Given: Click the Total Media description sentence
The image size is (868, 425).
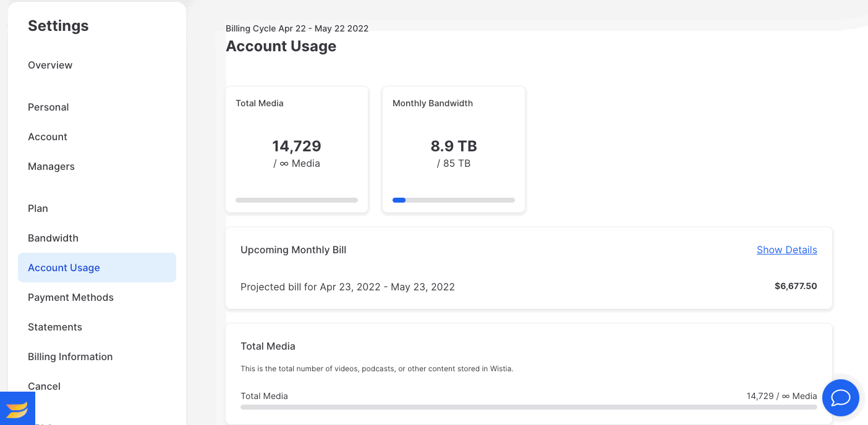Looking at the screenshot, I should coord(377,369).
